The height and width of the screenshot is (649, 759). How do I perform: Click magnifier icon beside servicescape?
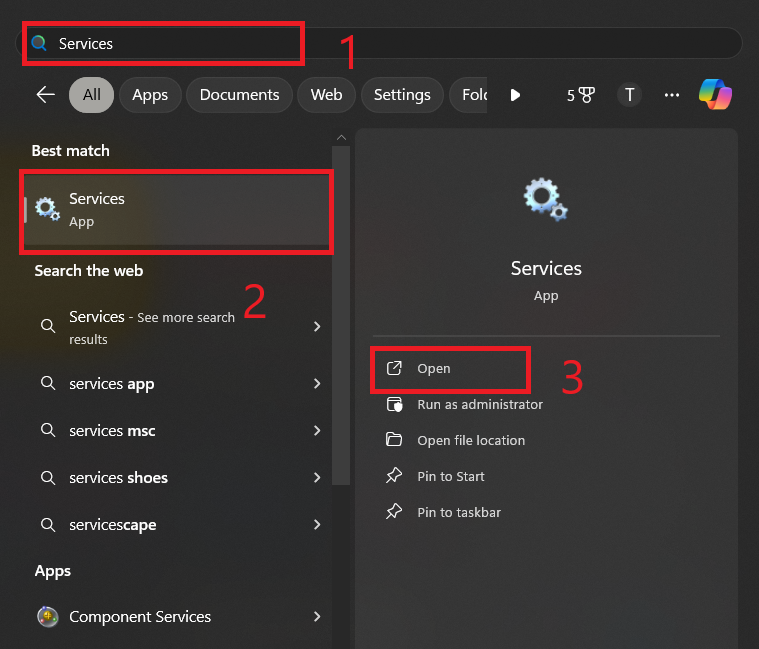point(48,525)
